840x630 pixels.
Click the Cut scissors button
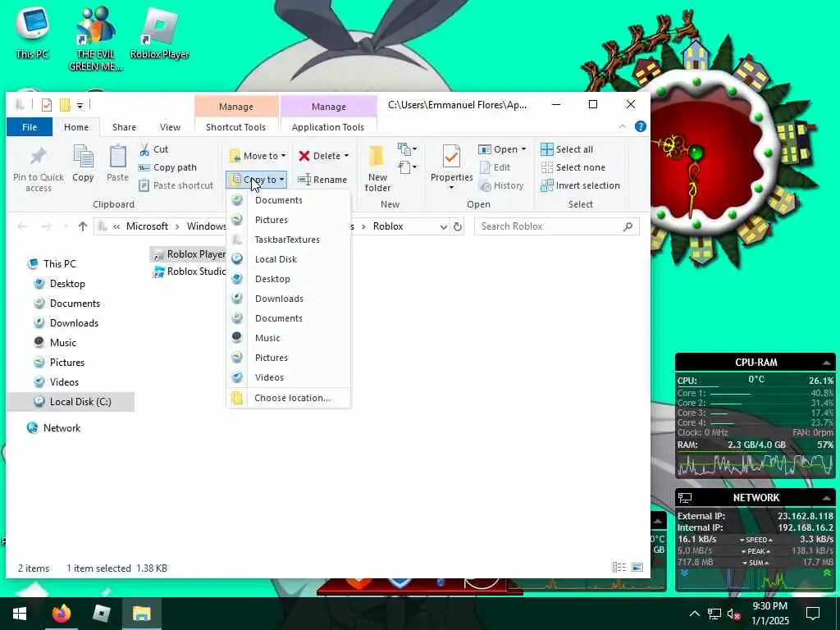(x=153, y=149)
